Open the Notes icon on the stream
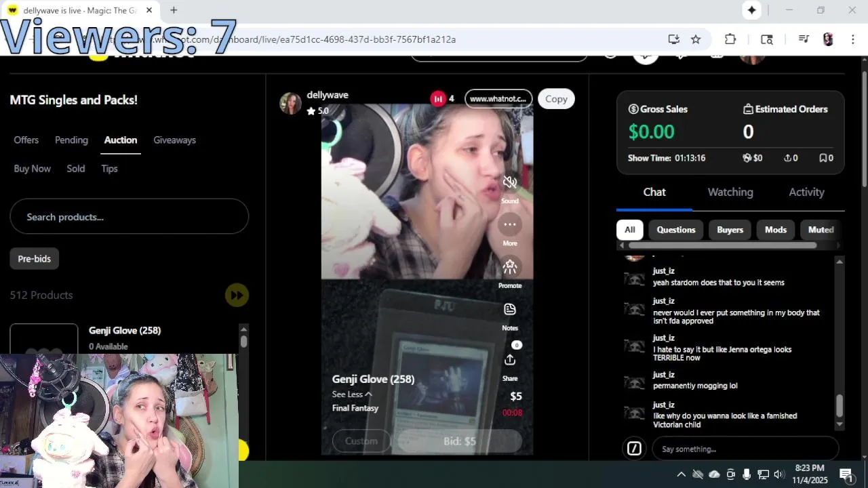Image resolution: width=868 pixels, height=488 pixels. 510,309
